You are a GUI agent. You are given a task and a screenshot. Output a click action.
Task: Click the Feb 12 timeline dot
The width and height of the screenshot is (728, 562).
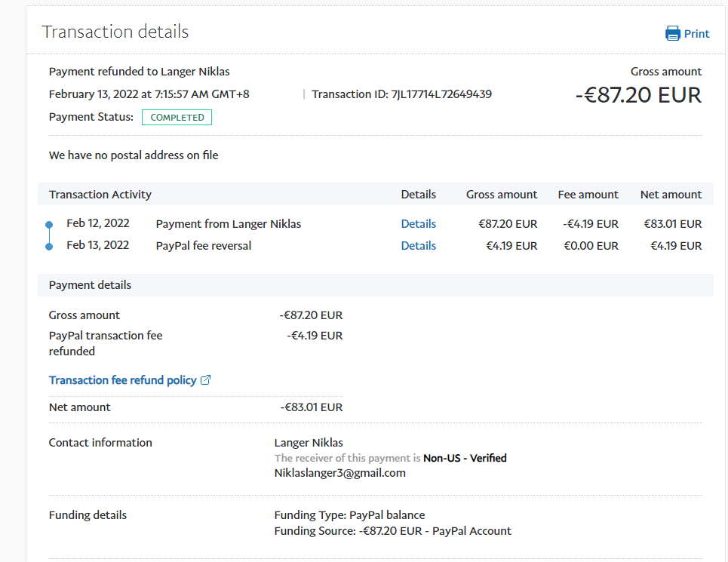point(49,224)
